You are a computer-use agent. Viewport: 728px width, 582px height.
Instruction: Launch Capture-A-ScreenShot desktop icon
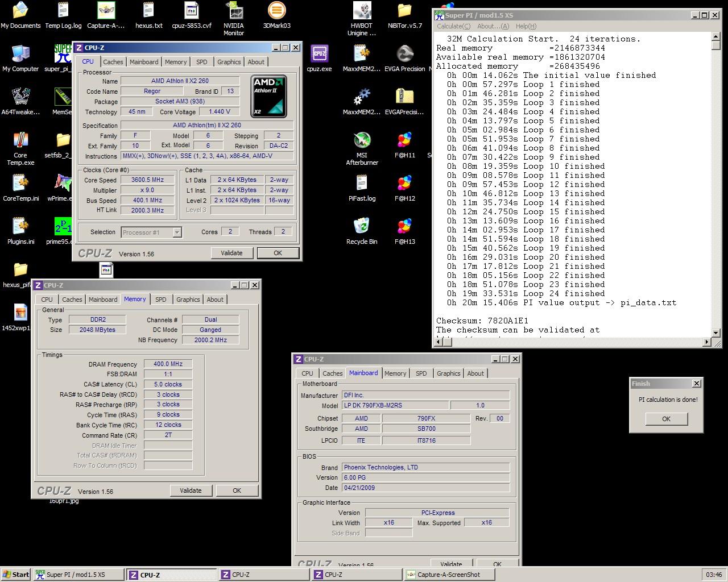pos(106,15)
